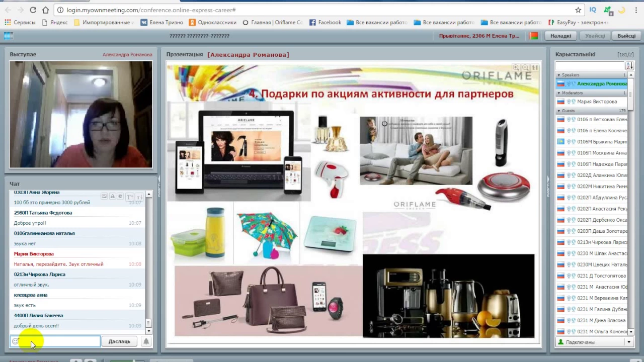Click chat message 'Наталья, перезайдите. Звук отличный'

(x=58, y=264)
